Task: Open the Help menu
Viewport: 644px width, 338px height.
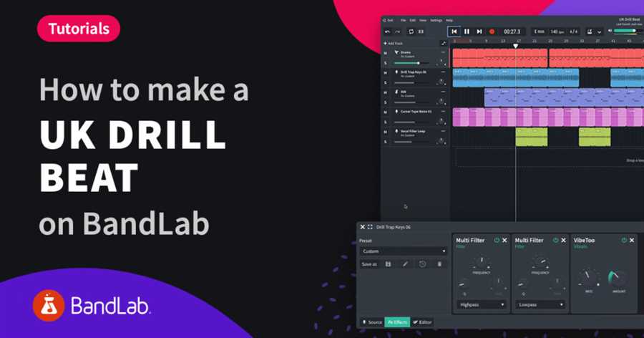Action: [449, 20]
